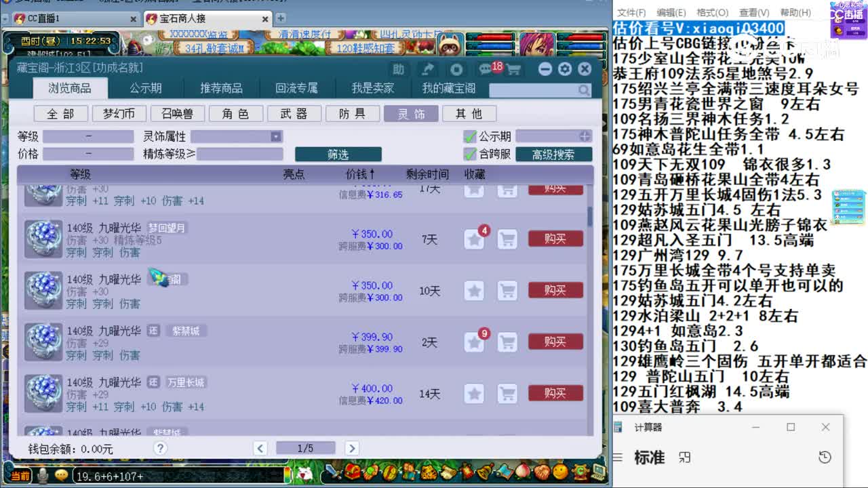Add 梦回望月 九曜光华 item to cart
The width and height of the screenshot is (868, 488).
pyautogui.click(x=507, y=239)
